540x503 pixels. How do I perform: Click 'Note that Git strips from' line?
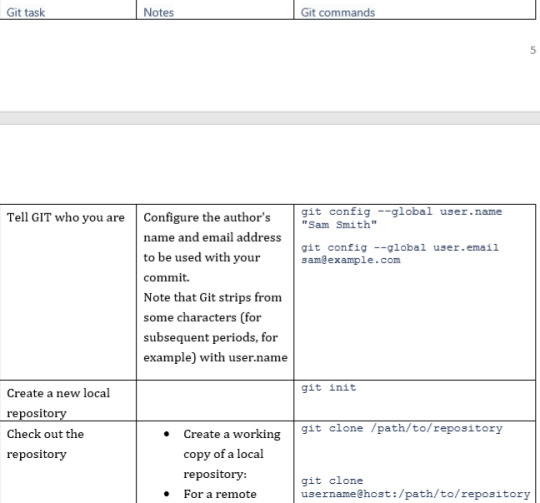212,297
